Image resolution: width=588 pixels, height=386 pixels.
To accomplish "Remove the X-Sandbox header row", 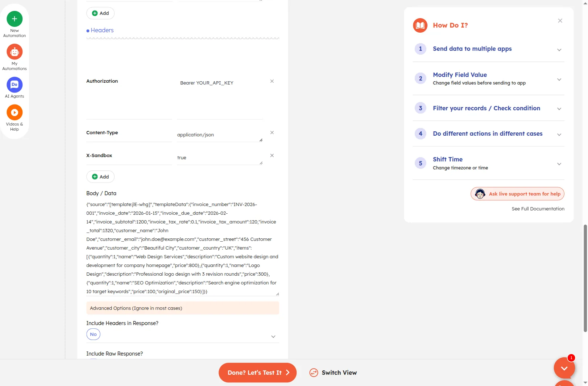I will (272, 156).
